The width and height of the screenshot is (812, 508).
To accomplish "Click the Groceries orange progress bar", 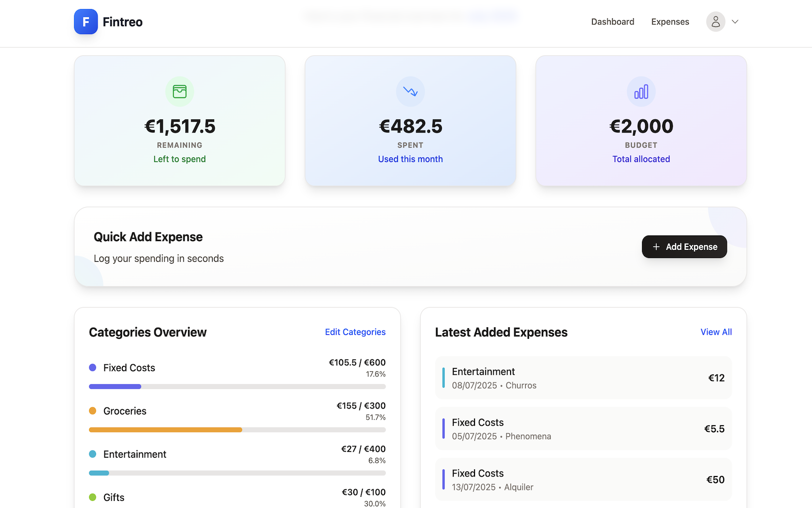I will 165,430.
